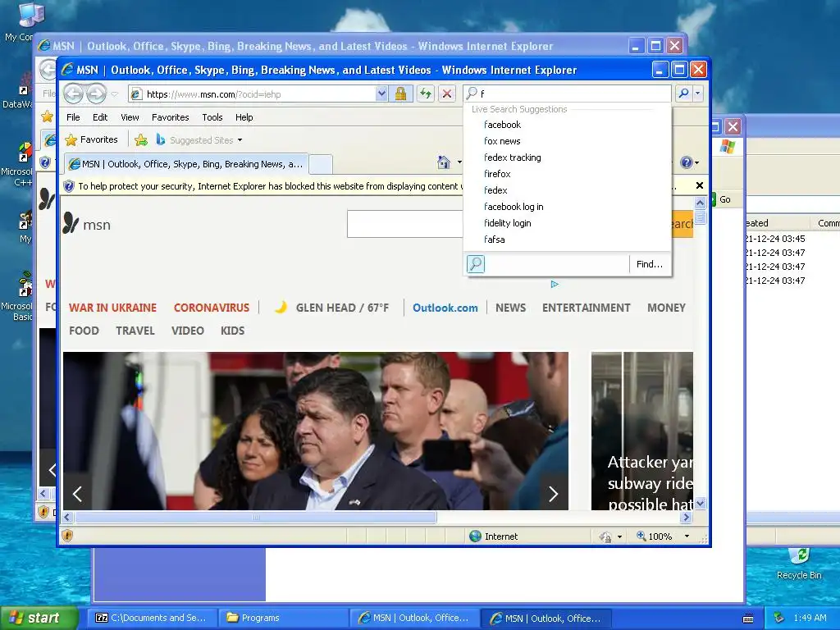Click the MSN web search input field

[404, 224]
